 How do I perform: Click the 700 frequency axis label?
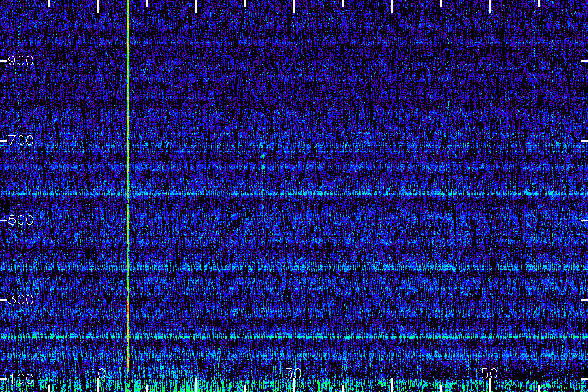(21, 140)
